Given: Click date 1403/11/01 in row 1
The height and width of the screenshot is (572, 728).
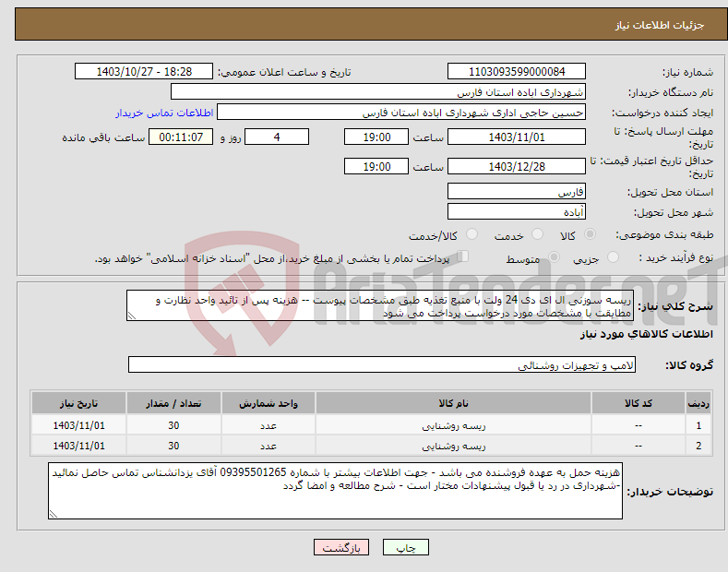Looking at the screenshot, I should [79, 425].
